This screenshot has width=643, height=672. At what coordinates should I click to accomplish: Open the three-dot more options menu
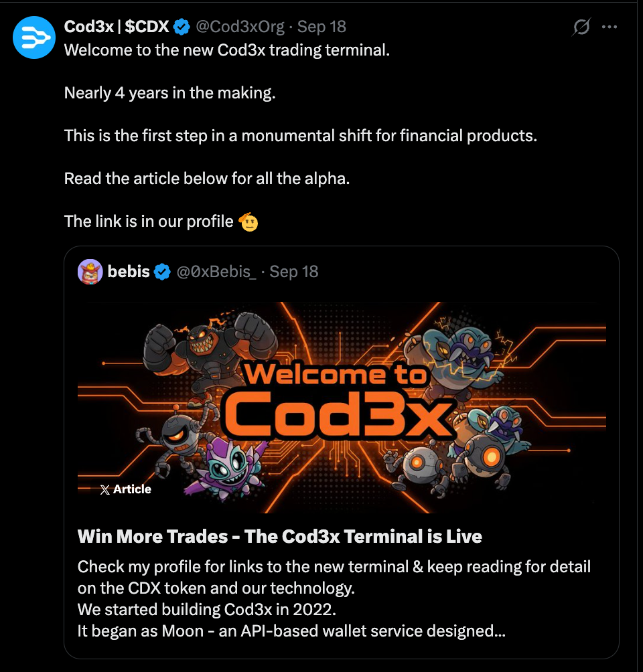coord(609,27)
